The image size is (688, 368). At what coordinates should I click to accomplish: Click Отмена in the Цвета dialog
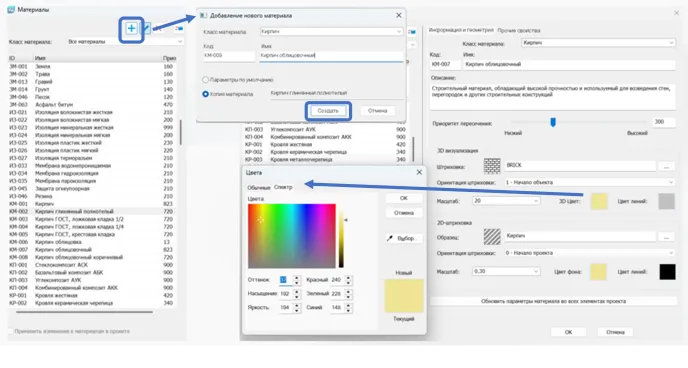pyautogui.click(x=404, y=213)
